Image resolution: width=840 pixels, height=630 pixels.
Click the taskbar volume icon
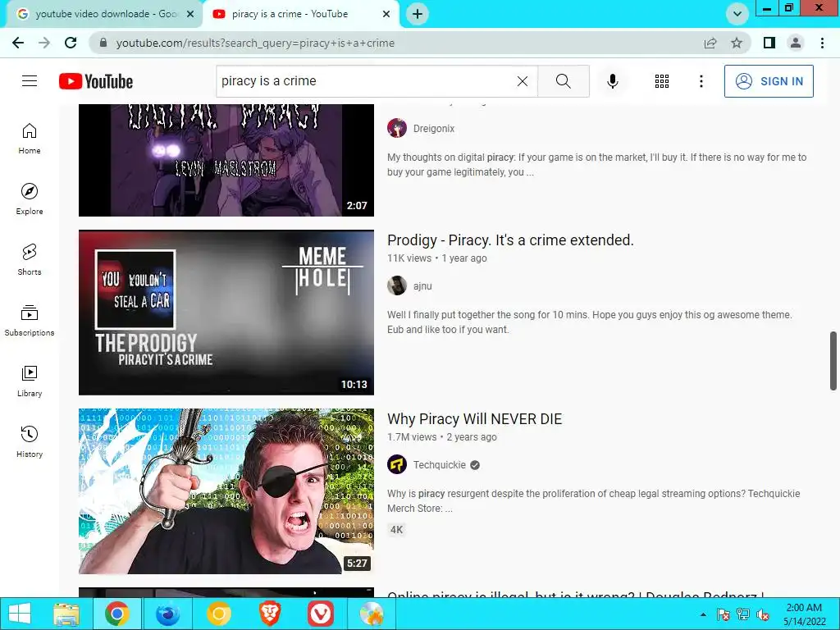[763, 614]
